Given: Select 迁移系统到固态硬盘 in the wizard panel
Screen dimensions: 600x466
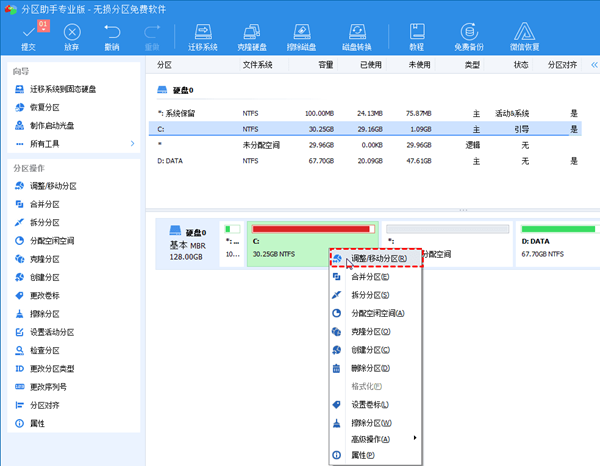Looking at the screenshot, I should [55, 89].
